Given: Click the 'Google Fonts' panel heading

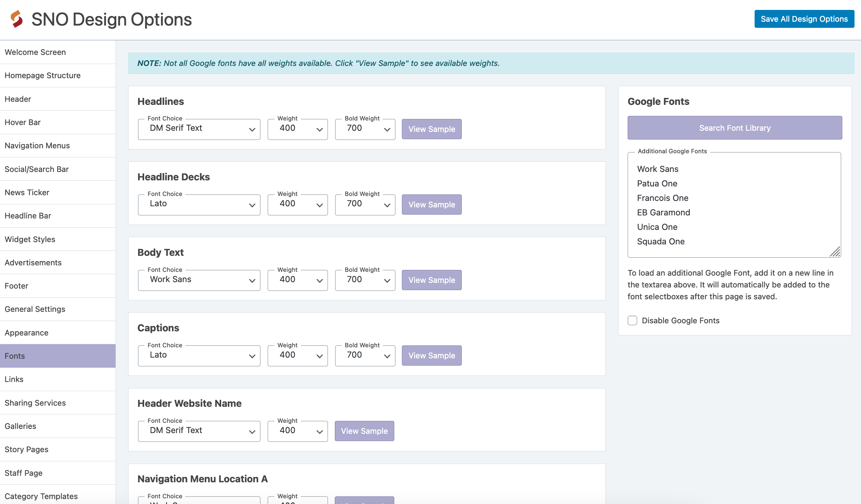Looking at the screenshot, I should point(658,101).
